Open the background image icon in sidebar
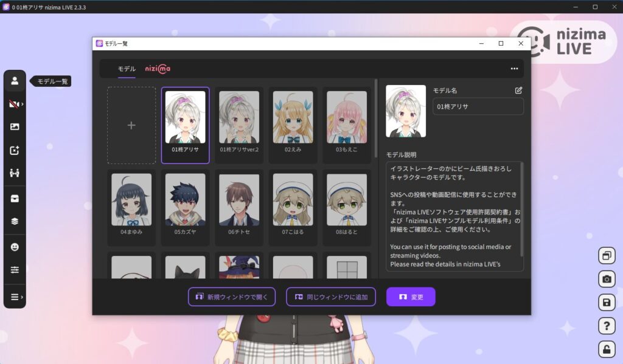The width and height of the screenshot is (623, 364). [15, 126]
